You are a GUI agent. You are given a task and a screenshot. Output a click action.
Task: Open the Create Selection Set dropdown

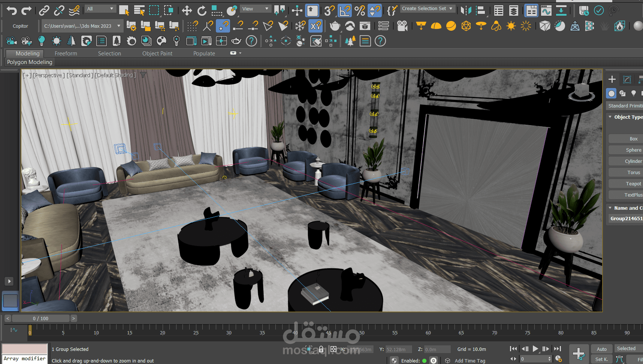click(427, 9)
